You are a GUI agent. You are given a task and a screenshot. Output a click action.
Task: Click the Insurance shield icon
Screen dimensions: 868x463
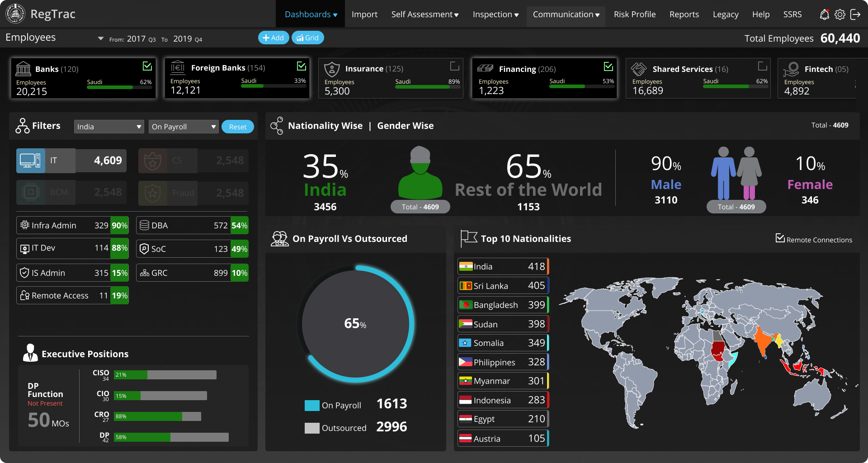point(332,69)
